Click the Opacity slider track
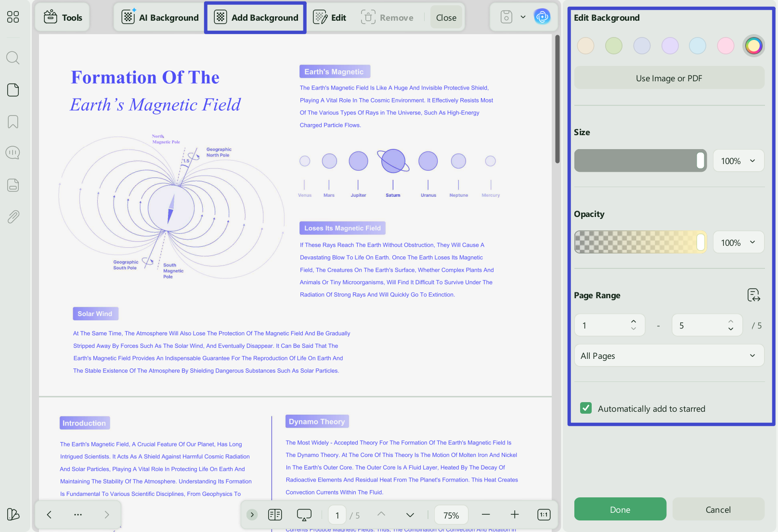The image size is (778, 532). [640, 242]
